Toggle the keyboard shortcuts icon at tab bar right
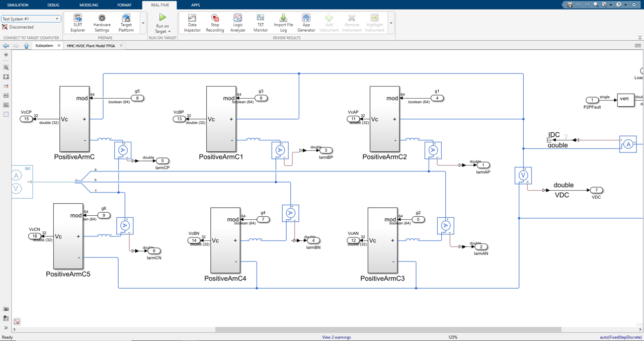This screenshot has width=644, height=341. (x=638, y=46)
